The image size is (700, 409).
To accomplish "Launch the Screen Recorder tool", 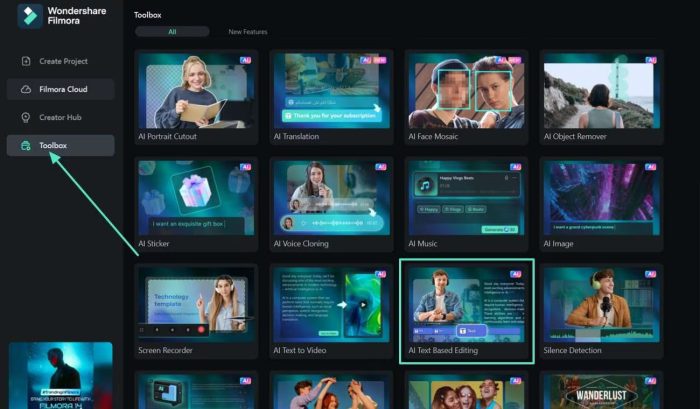I will 196,311.
